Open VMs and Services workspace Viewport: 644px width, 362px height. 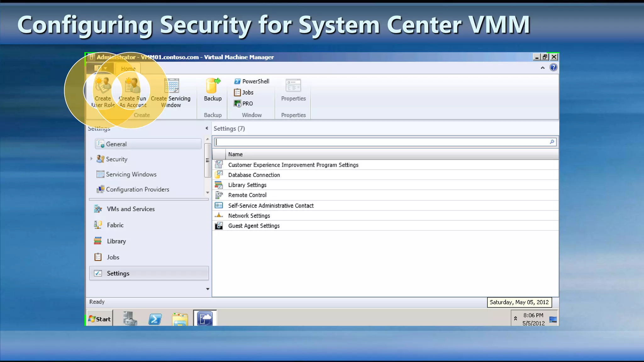pos(149,209)
